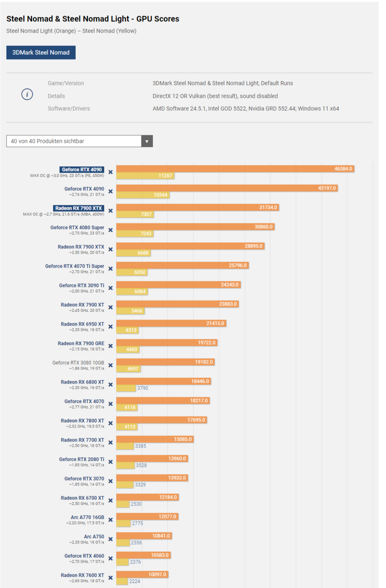Hide the Radeon RX 7600 XT row
The width and height of the screenshot is (386, 588).
(x=111, y=578)
